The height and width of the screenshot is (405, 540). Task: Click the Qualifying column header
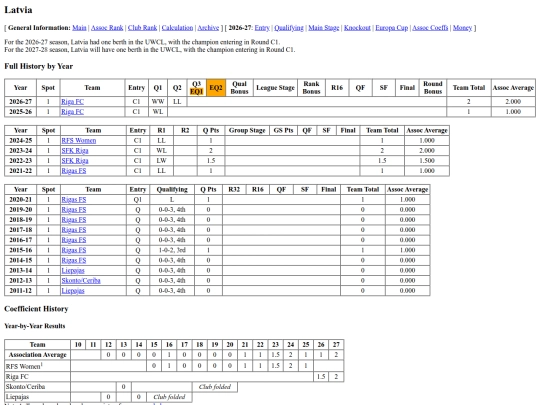click(x=172, y=189)
